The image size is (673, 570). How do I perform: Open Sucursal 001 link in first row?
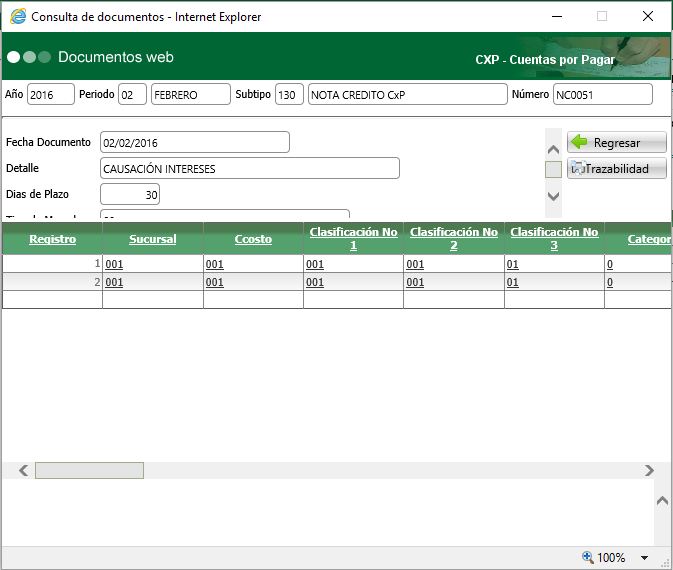pos(113,265)
